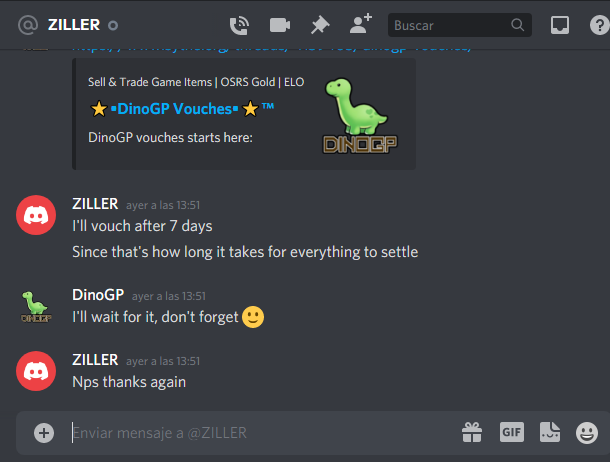Click the DinoGP dinosaur embed thumbnail
Viewport: 610px width, 462px height.
tap(360, 116)
